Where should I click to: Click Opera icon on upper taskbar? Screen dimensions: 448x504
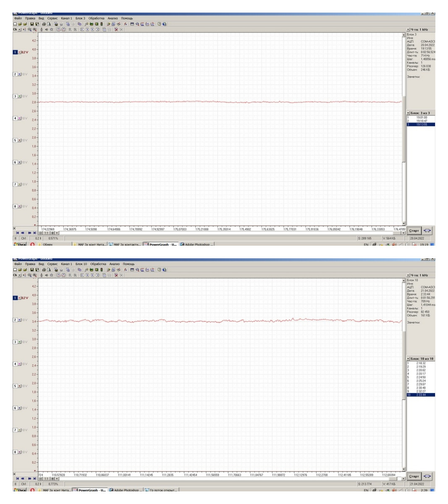coord(32,244)
